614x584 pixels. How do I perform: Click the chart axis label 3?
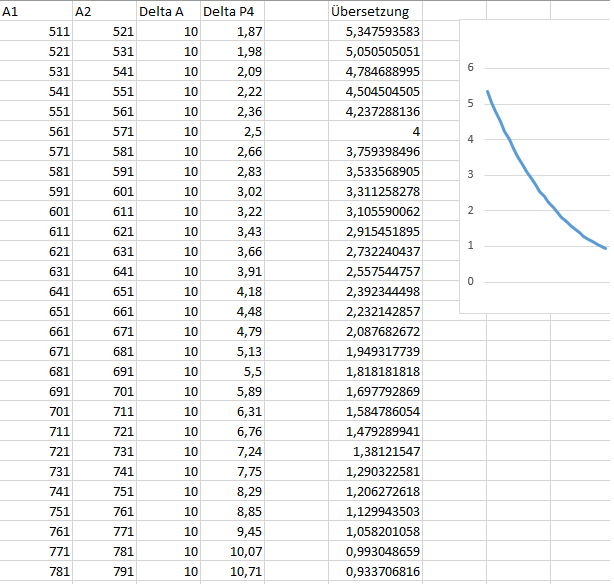click(470, 174)
